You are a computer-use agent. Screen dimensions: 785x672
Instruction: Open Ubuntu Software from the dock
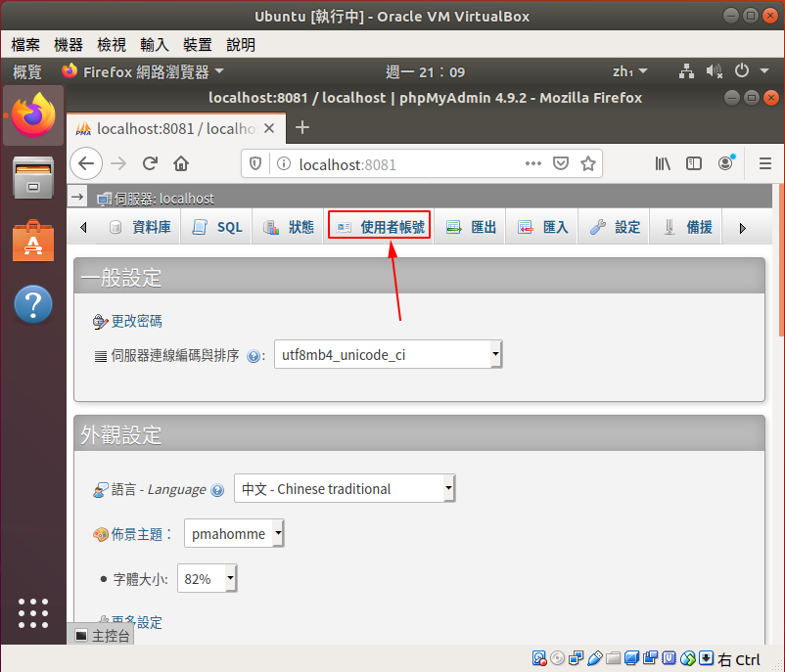(33, 241)
